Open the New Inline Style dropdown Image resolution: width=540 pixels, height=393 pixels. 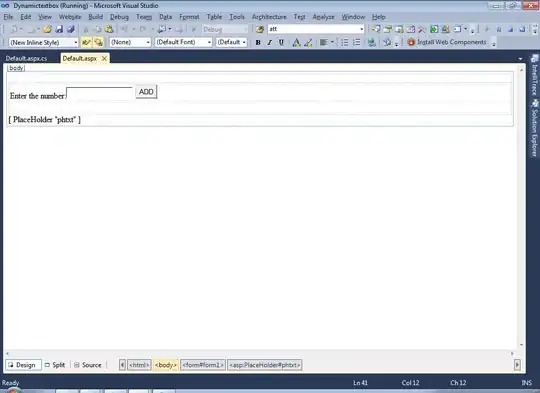point(75,42)
